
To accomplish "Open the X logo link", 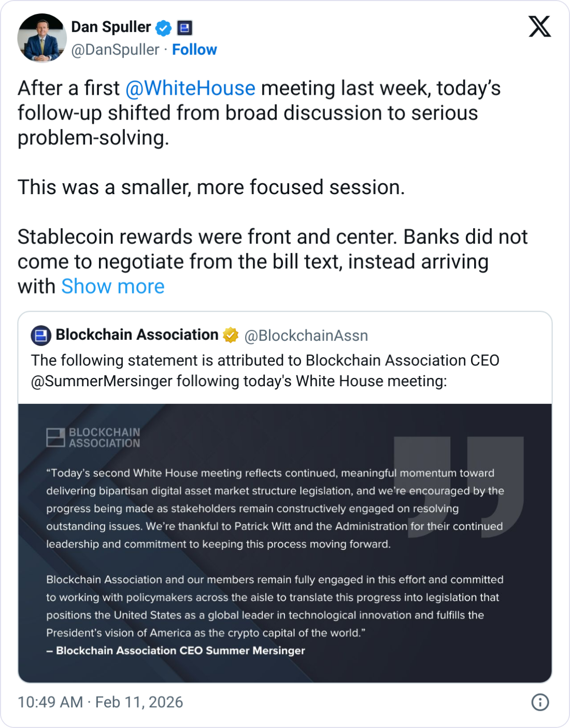I will (x=539, y=26).
